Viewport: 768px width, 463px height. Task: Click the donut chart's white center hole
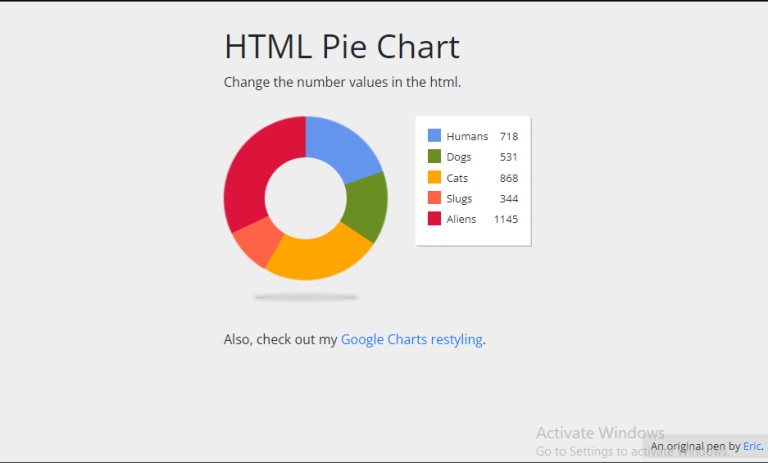click(306, 198)
